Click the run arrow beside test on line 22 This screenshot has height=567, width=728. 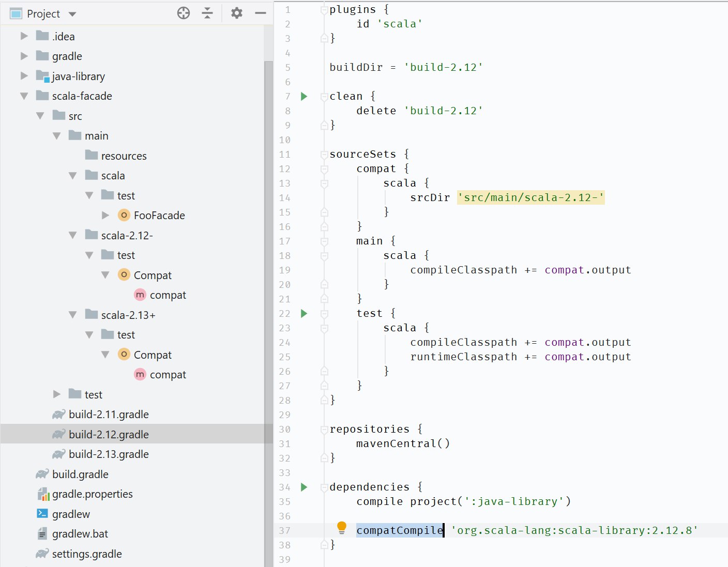304,313
